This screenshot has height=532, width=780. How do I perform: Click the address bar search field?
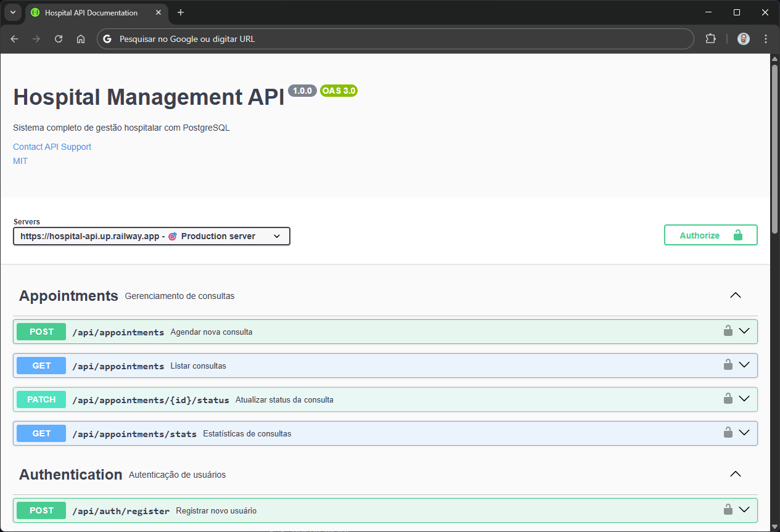pos(395,39)
